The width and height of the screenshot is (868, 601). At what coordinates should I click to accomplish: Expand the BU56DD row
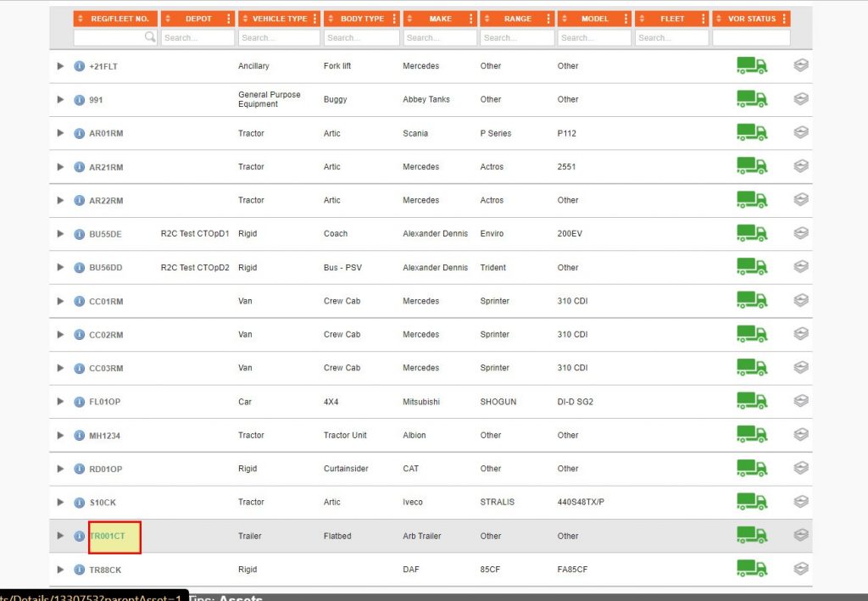59,267
